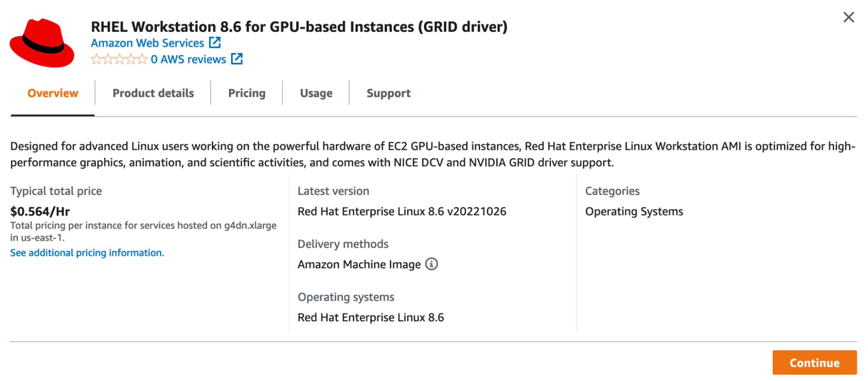Open the Amazon Web Services seller link
This screenshot has height=381, width=868.
tap(147, 43)
